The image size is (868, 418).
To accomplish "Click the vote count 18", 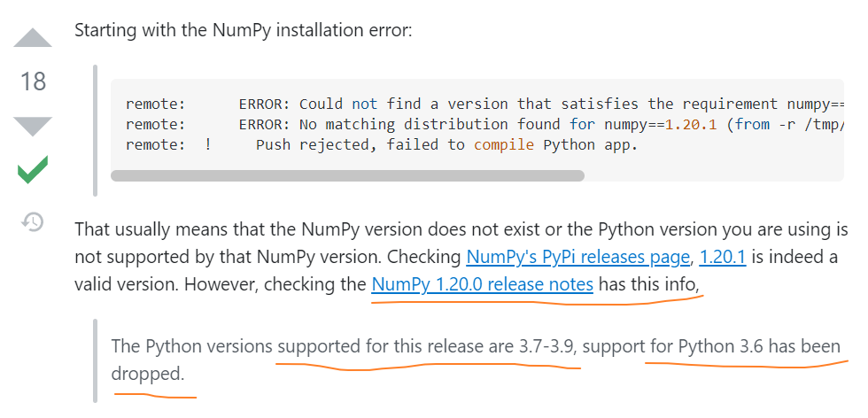I will 33,82.
